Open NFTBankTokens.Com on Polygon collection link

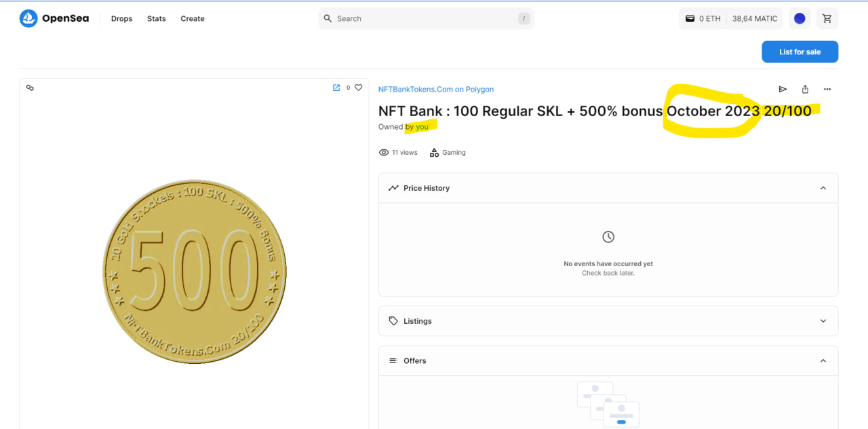(435, 89)
